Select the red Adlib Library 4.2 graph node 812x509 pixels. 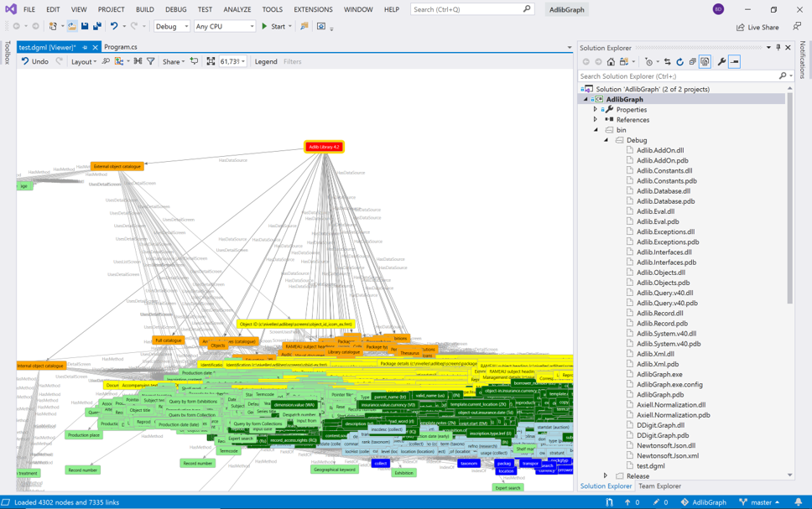324,147
